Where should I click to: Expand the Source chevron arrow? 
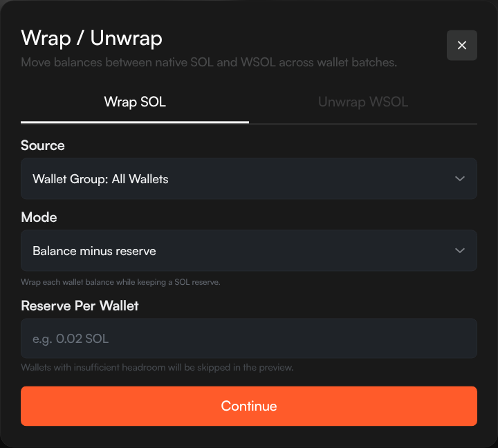point(460,179)
